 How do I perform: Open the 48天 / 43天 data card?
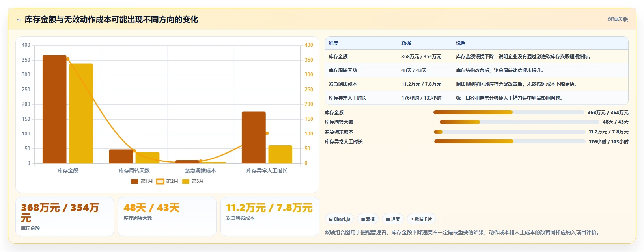click(x=167, y=217)
